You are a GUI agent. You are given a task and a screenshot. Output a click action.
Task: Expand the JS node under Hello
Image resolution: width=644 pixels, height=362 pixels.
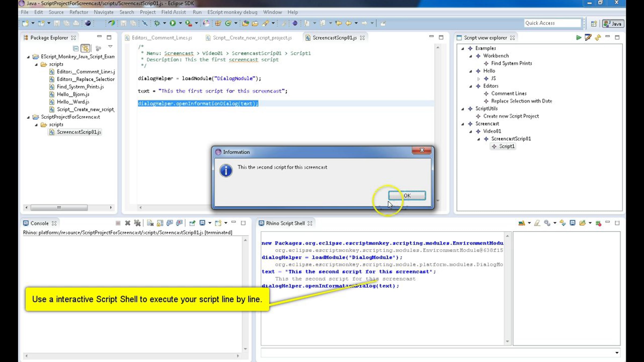point(478,79)
